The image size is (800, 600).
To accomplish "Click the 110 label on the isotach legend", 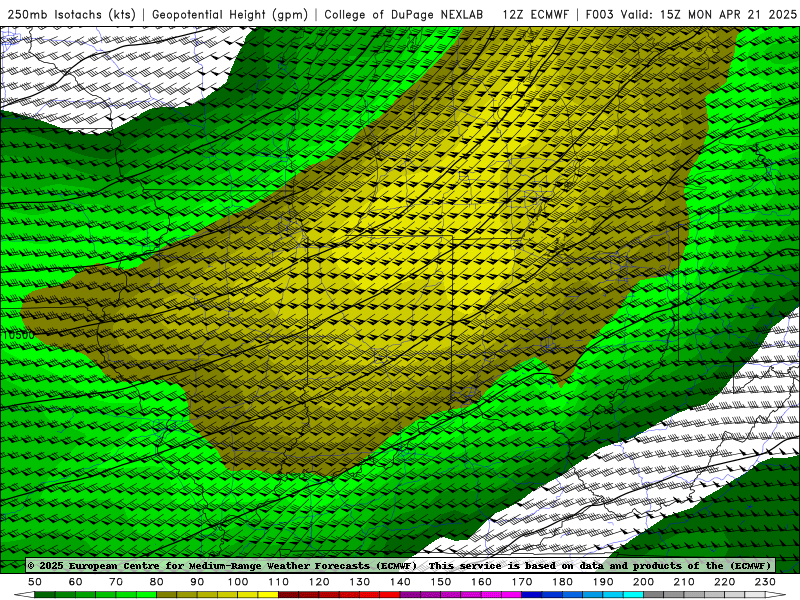I will [x=279, y=582].
